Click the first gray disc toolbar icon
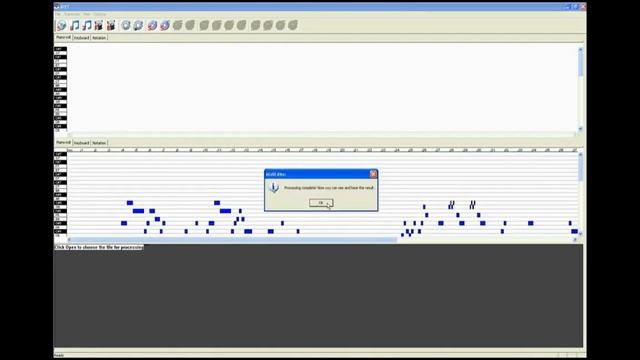This screenshot has width=640, height=360. coord(126,25)
